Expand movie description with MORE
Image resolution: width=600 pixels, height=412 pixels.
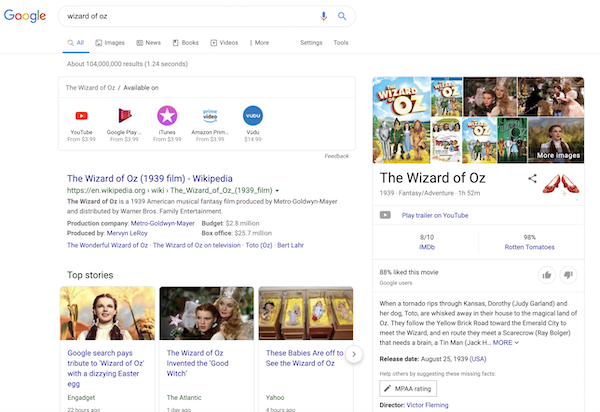click(505, 343)
